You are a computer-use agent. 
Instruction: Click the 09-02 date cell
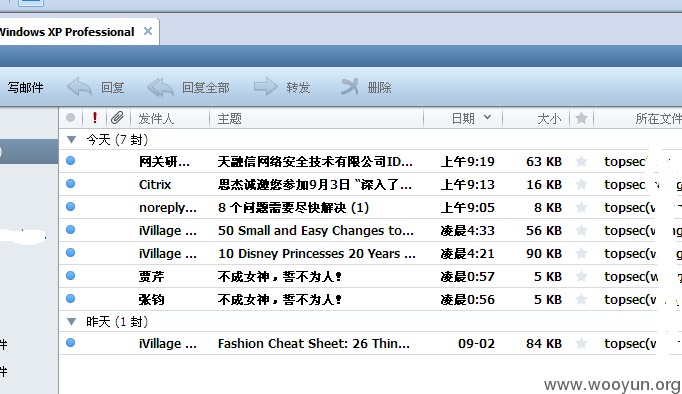click(476, 344)
